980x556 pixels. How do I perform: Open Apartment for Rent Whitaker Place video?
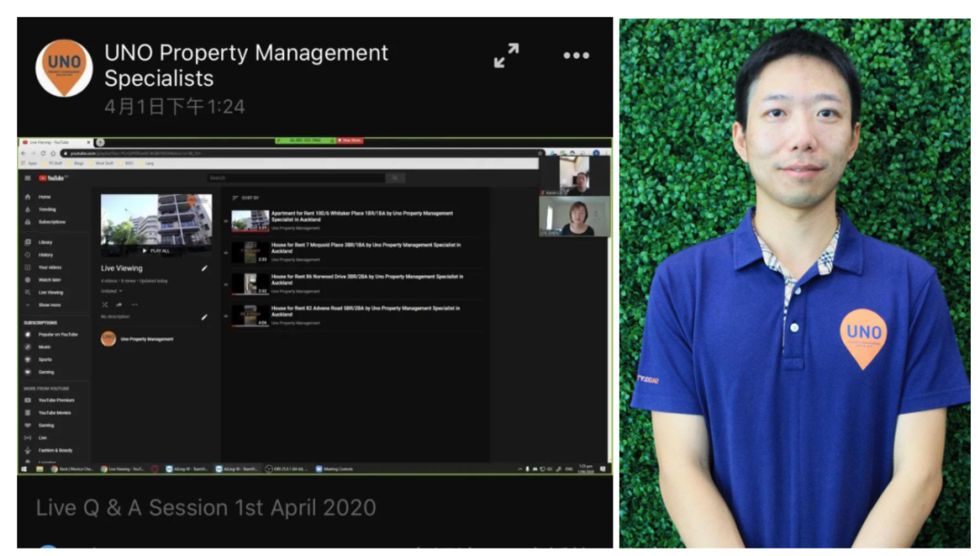362,216
